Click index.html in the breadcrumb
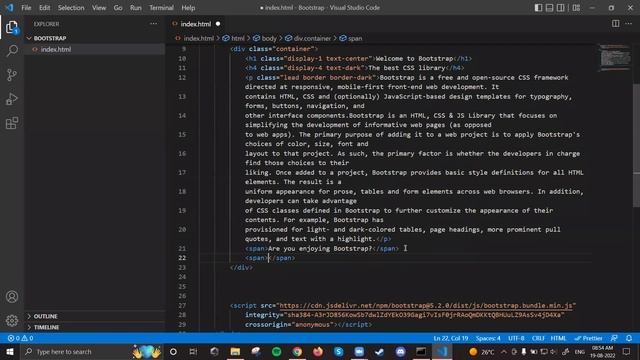The height and width of the screenshot is (360, 640). [198, 38]
